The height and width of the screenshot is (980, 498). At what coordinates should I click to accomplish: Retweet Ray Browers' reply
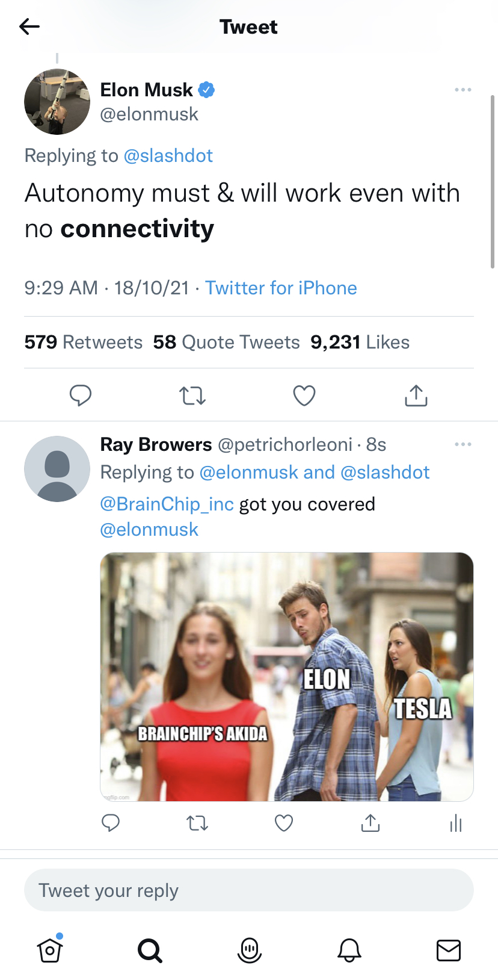tap(197, 823)
